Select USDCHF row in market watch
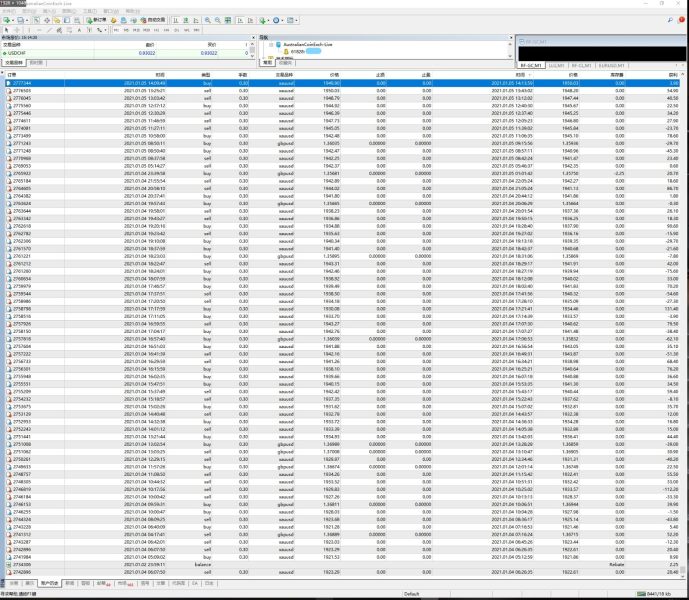 coord(20,52)
